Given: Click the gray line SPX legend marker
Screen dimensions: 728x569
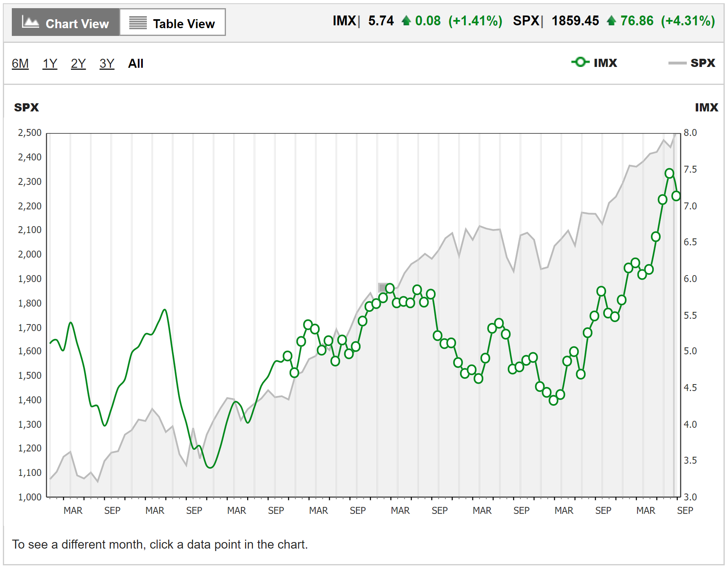Looking at the screenshot, I should (677, 63).
